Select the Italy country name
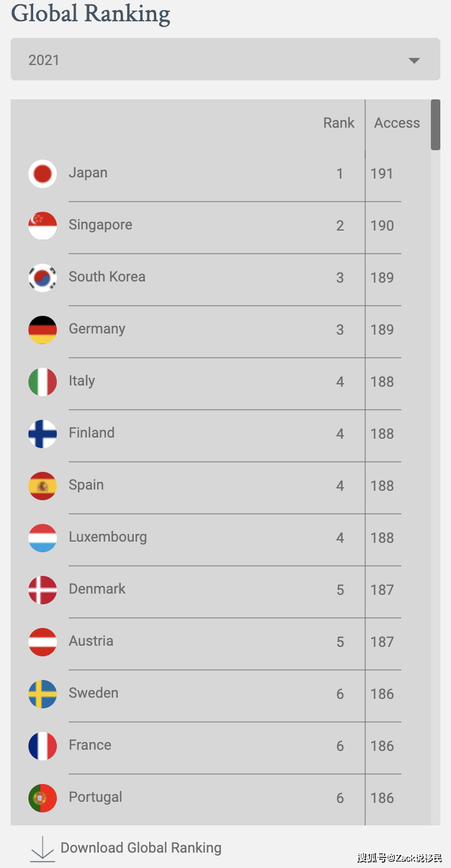The width and height of the screenshot is (451, 868). pyautogui.click(x=82, y=381)
